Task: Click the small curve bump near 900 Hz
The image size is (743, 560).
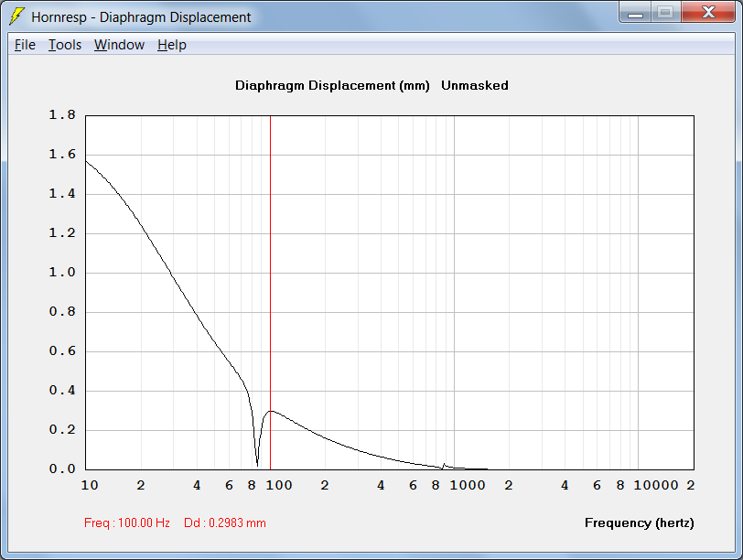Action: (444, 466)
